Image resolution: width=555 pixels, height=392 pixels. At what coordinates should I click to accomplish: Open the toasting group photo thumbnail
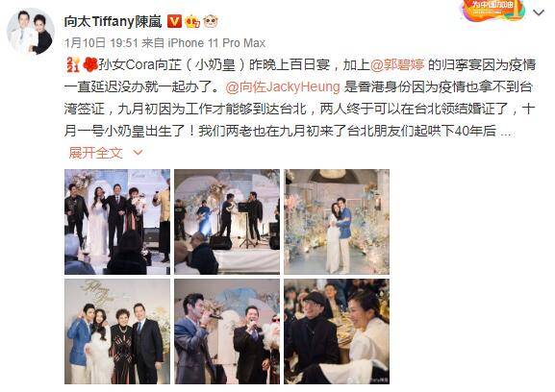tap(117, 222)
